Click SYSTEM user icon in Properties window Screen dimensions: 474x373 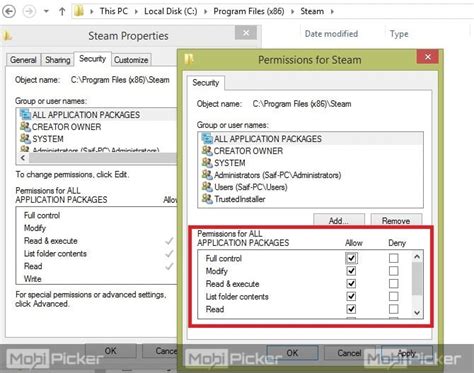pyautogui.click(x=25, y=138)
